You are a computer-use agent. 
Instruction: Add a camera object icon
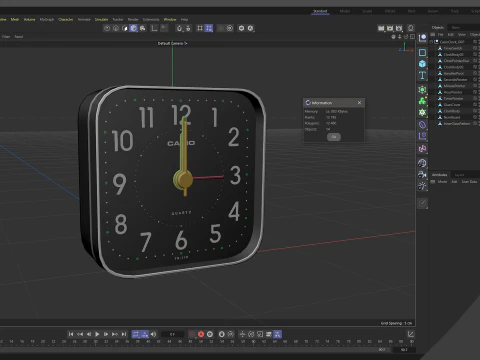(422, 175)
